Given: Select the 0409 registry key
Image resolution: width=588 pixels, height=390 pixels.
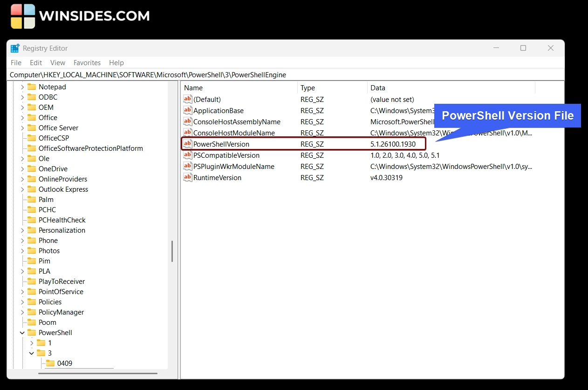Looking at the screenshot, I should 64,363.
